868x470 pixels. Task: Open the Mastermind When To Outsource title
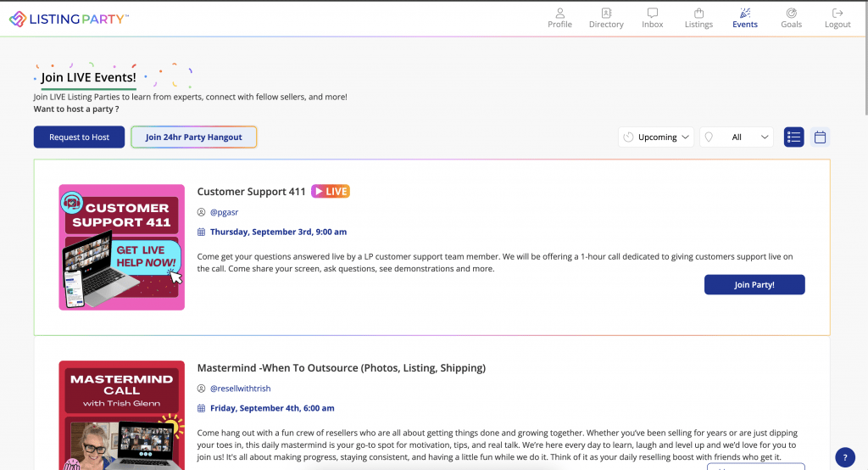click(x=341, y=367)
